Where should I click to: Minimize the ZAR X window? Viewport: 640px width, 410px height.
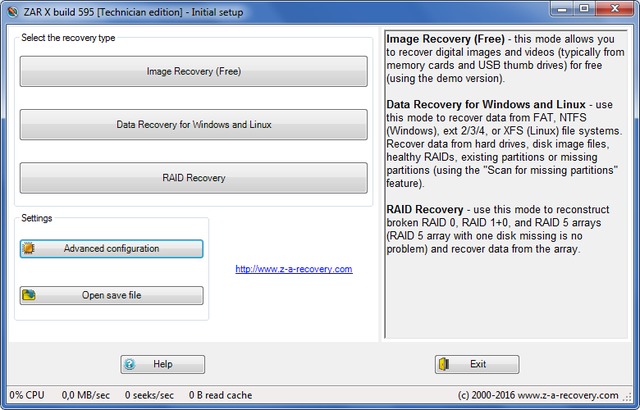[x=563, y=9]
